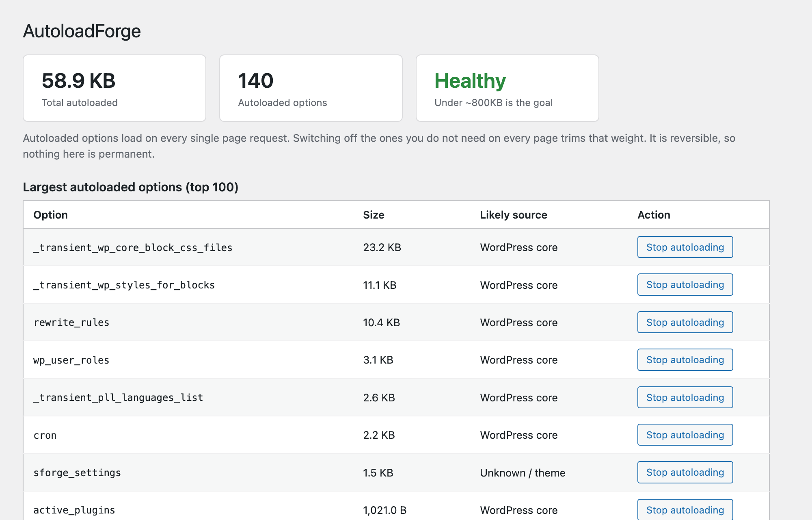Click the Option column header

(x=51, y=215)
